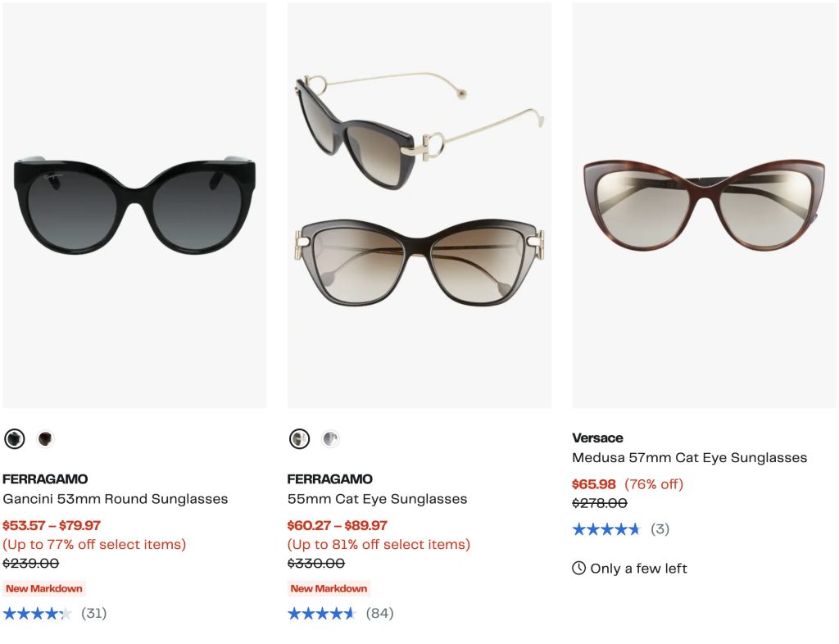Choose the dark brown Gancini color swatch
This screenshot has width=839, height=644.
tap(45, 439)
